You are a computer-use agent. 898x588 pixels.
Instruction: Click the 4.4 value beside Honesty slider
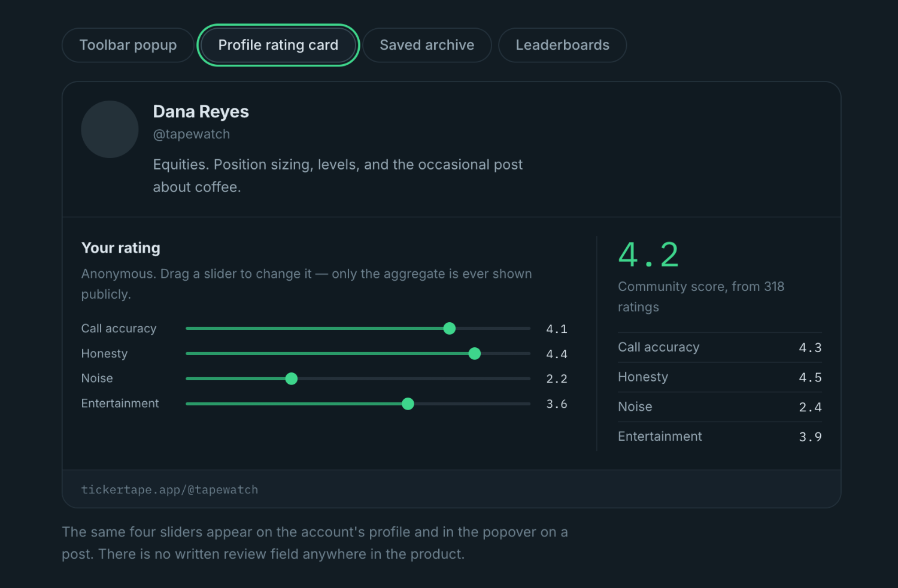tap(557, 354)
